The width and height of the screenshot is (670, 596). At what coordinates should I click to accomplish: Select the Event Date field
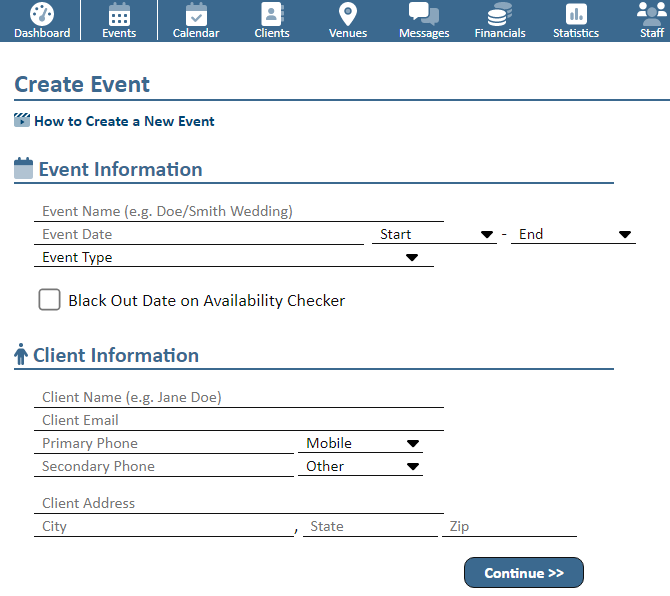click(x=198, y=235)
